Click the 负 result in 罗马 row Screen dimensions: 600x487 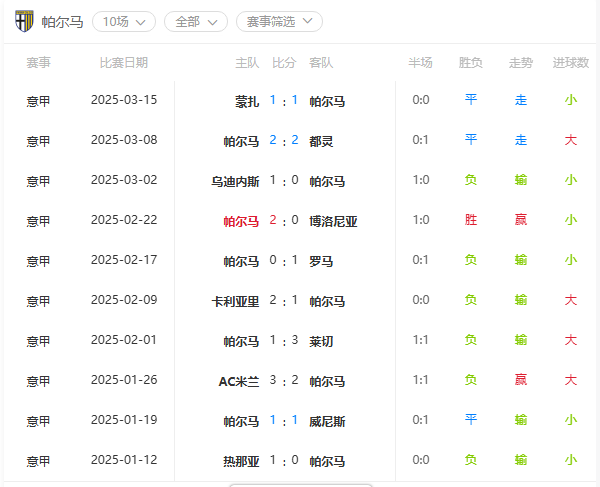[471, 260]
